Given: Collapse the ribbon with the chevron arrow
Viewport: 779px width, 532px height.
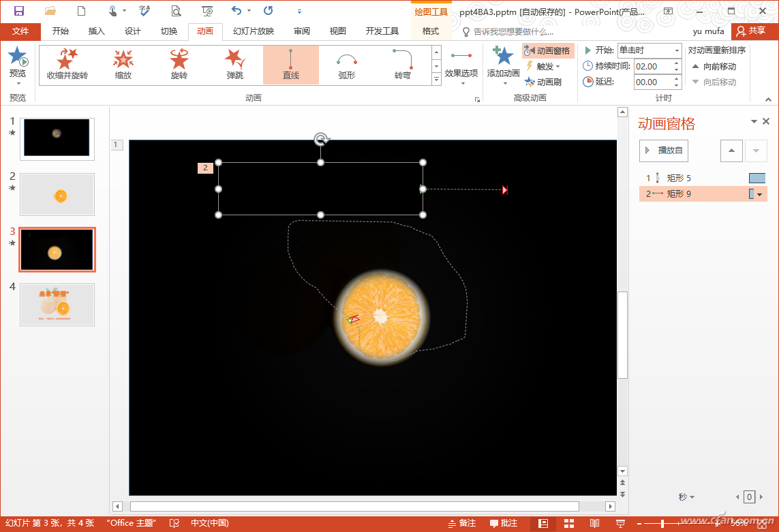Looking at the screenshot, I should point(768,99).
